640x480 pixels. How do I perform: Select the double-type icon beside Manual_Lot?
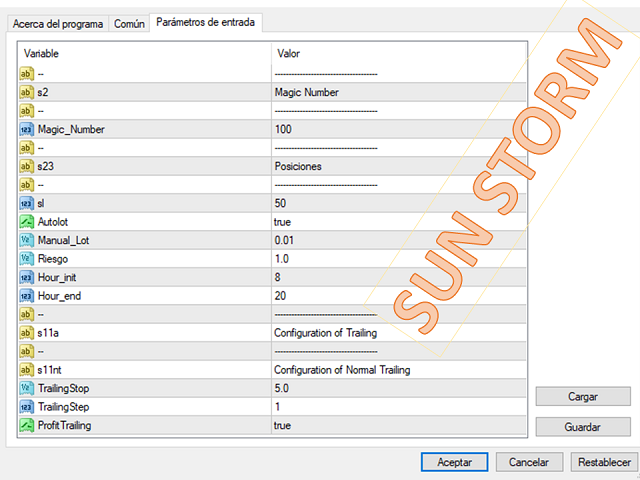(27, 240)
